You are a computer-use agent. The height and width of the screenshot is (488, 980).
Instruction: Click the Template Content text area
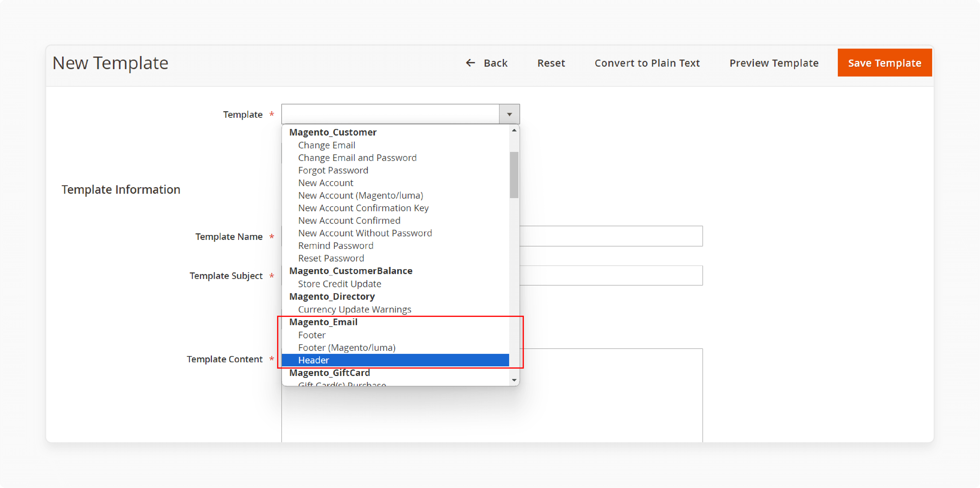[x=611, y=395]
